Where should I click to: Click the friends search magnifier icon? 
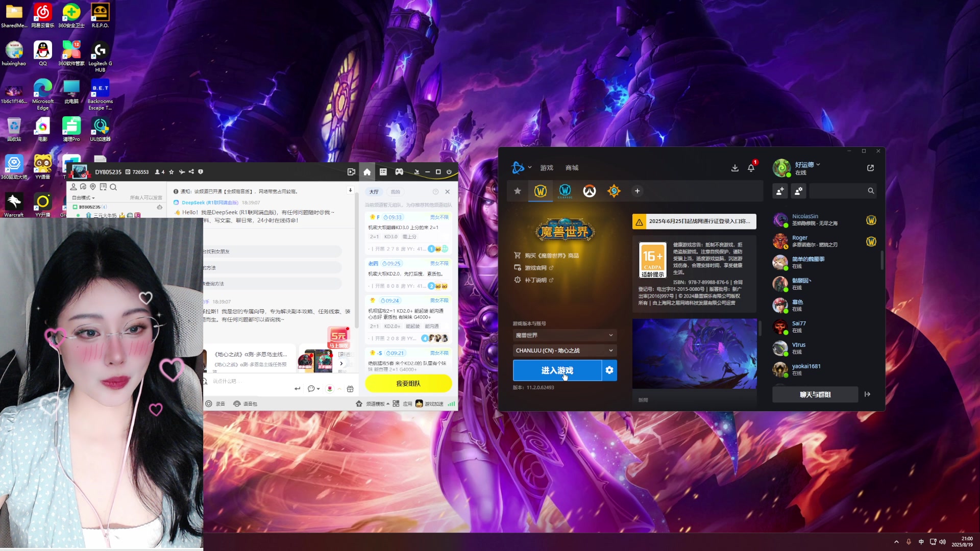tap(871, 191)
